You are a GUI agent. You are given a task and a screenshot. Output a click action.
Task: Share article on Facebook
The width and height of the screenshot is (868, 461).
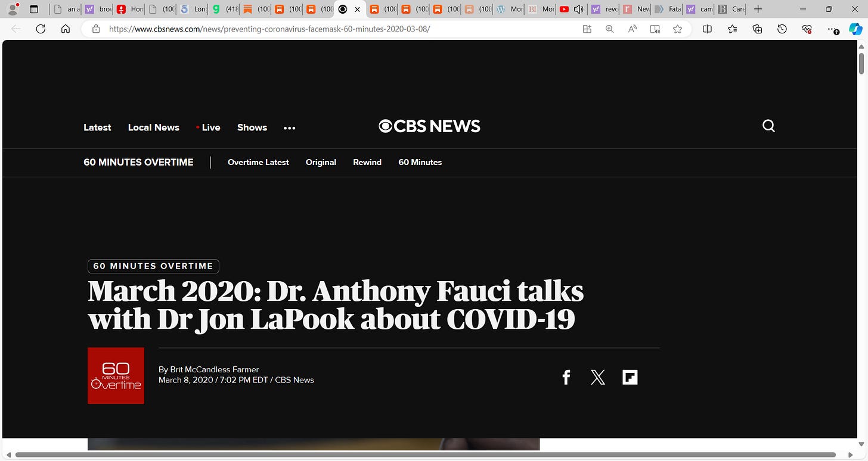click(x=566, y=377)
